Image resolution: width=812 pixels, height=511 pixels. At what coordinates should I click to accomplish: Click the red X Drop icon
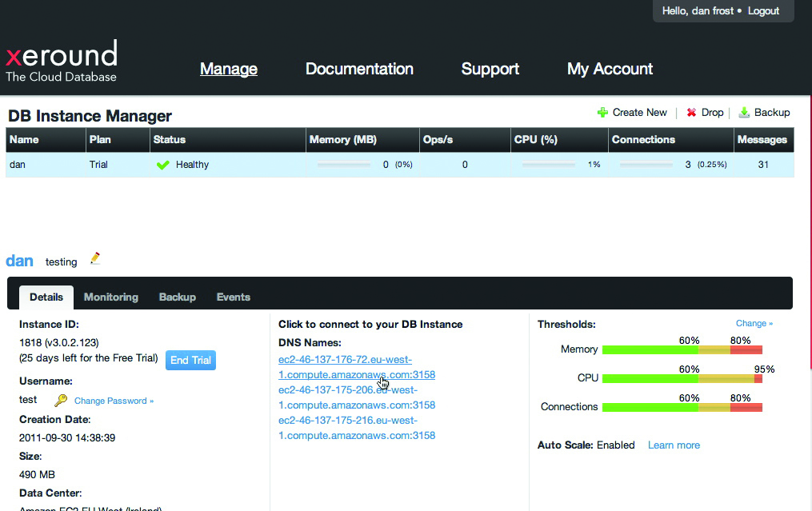(x=691, y=112)
